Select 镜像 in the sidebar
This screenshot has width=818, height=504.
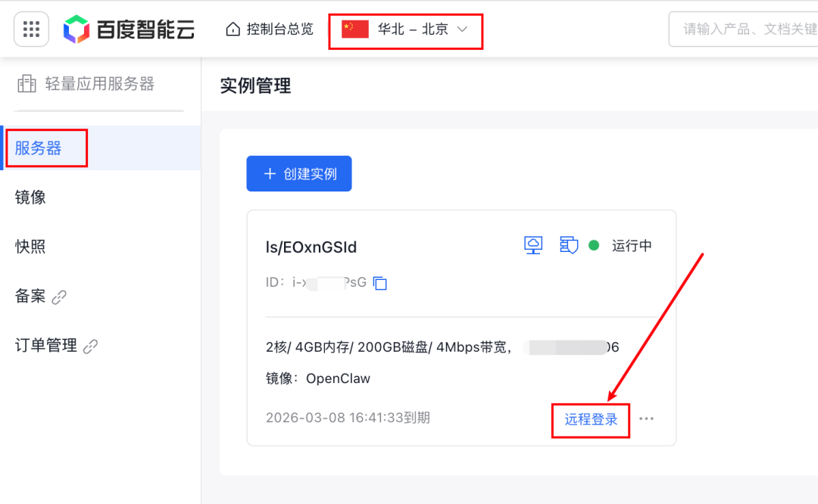click(30, 197)
